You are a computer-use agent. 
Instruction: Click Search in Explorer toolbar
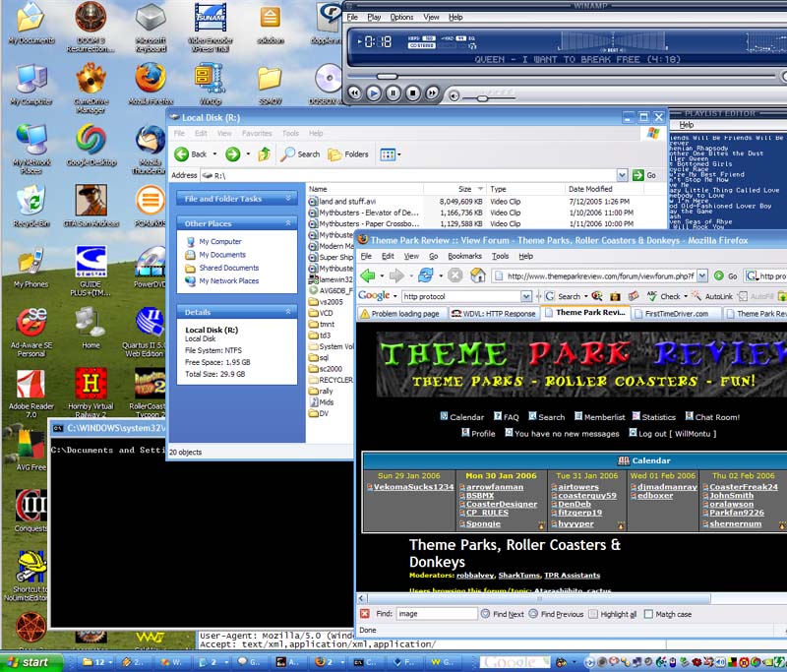point(300,154)
